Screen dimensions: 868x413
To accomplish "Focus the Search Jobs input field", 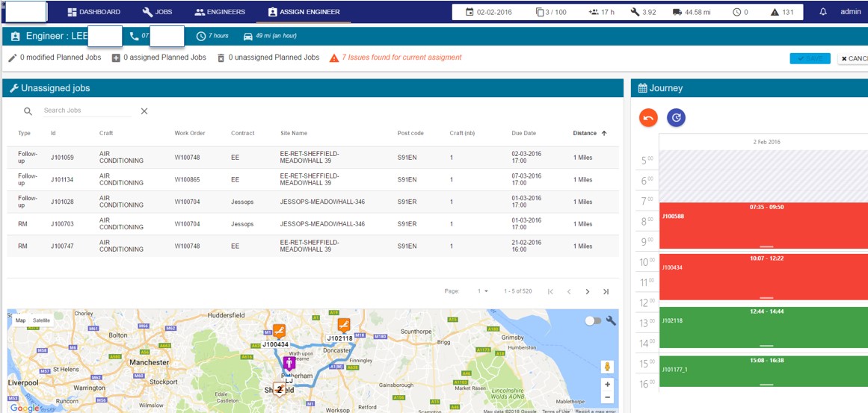I will click(87, 111).
